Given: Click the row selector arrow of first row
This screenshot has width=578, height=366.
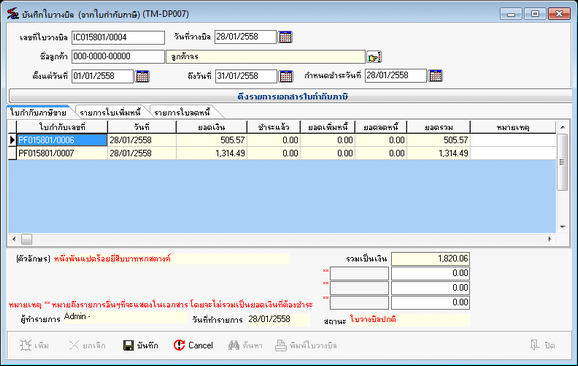Looking at the screenshot, I should [x=12, y=140].
